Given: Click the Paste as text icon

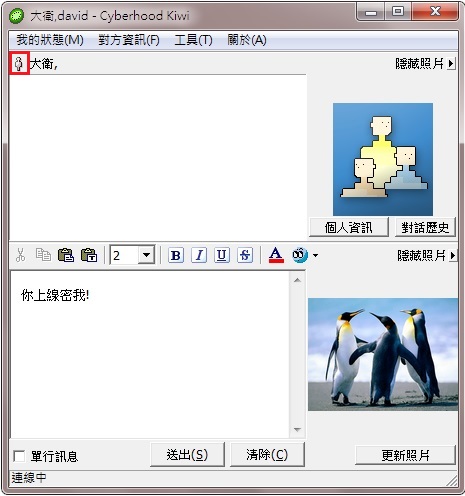Looking at the screenshot, I should [x=89, y=255].
